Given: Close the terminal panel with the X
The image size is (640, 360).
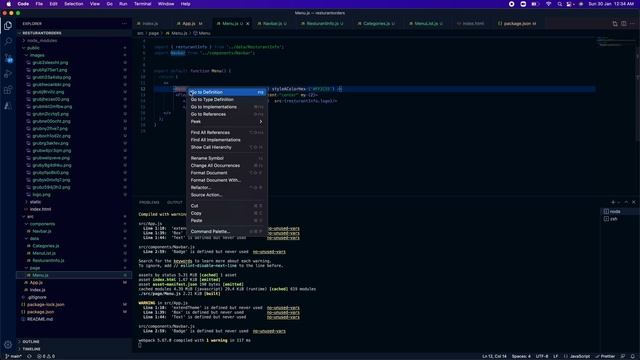Looking at the screenshot, I should [633, 202].
